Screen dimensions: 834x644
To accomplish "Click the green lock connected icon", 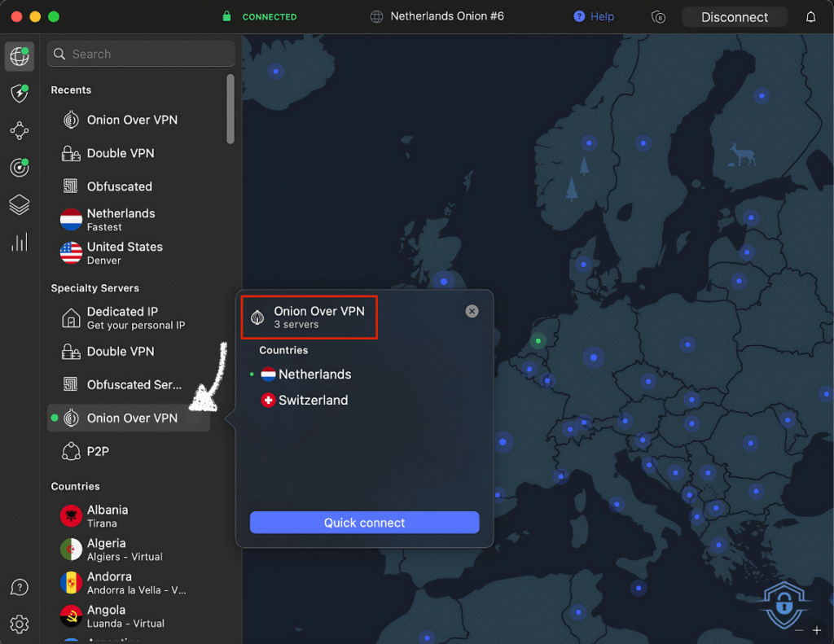I will point(226,16).
